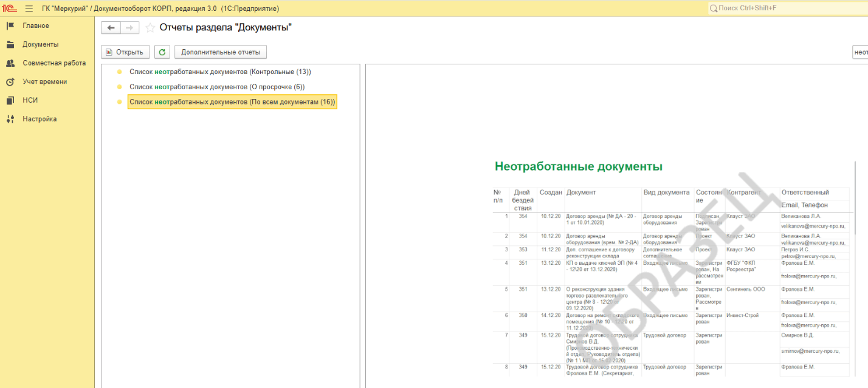
Task: Click the НСИ section icon
Action: click(10, 101)
